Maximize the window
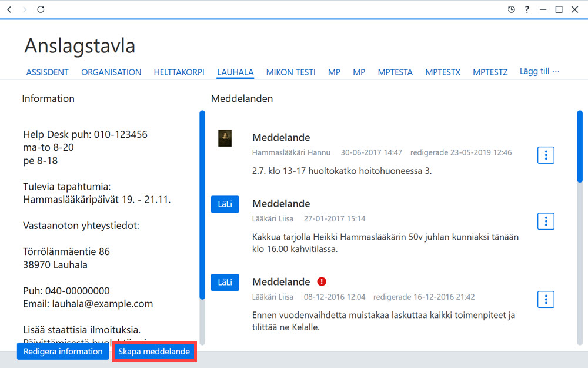The image size is (588, 368). tap(559, 9)
